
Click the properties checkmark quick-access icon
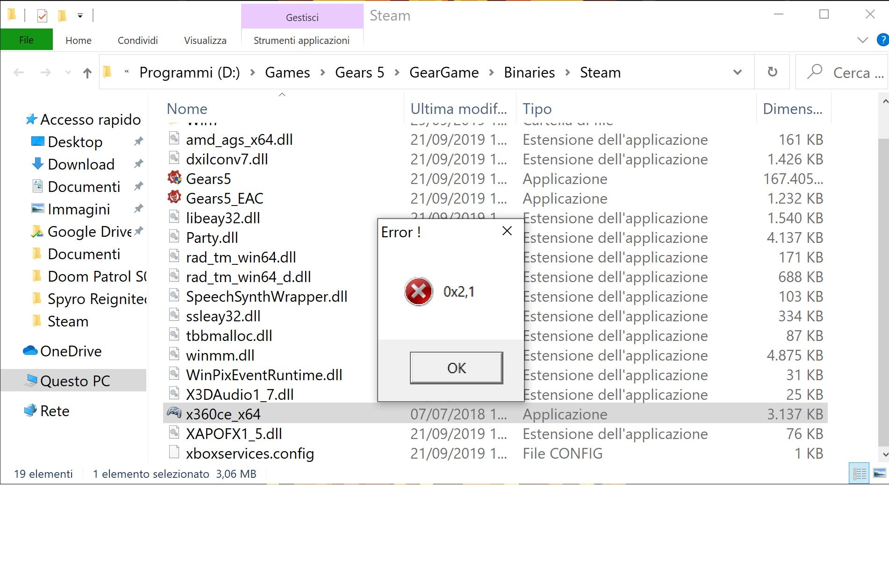tap(42, 16)
